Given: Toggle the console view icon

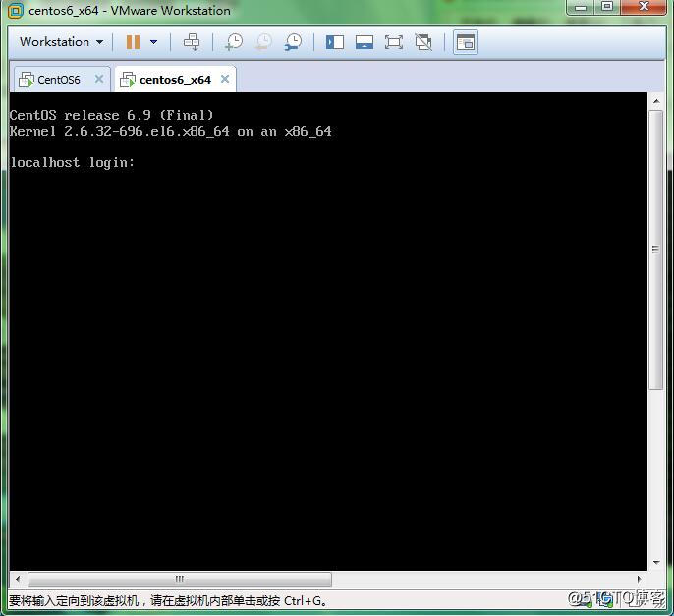Looking at the screenshot, I should (x=466, y=42).
